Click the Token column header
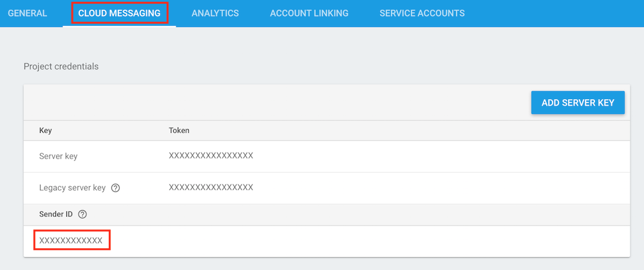Screen dimensions: 644x270 tap(178, 130)
